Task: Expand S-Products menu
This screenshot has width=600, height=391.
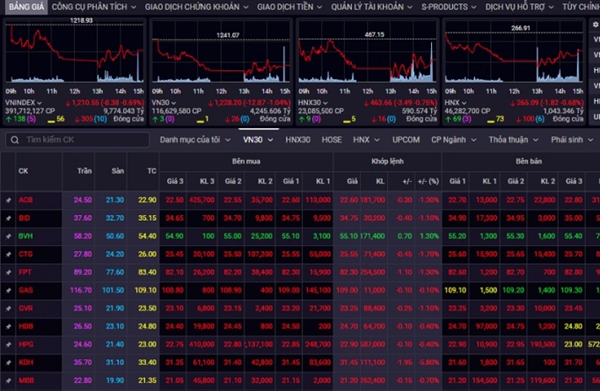Action: 449,7
